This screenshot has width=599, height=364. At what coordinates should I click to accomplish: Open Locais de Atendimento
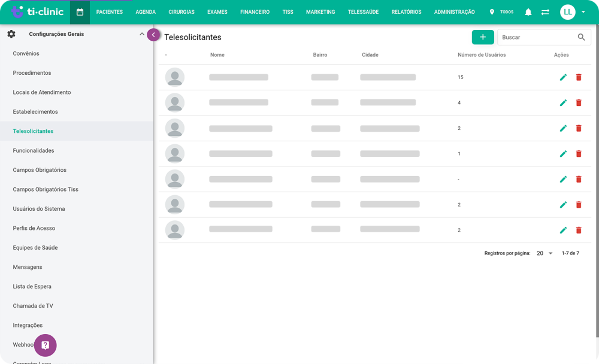pos(42,92)
